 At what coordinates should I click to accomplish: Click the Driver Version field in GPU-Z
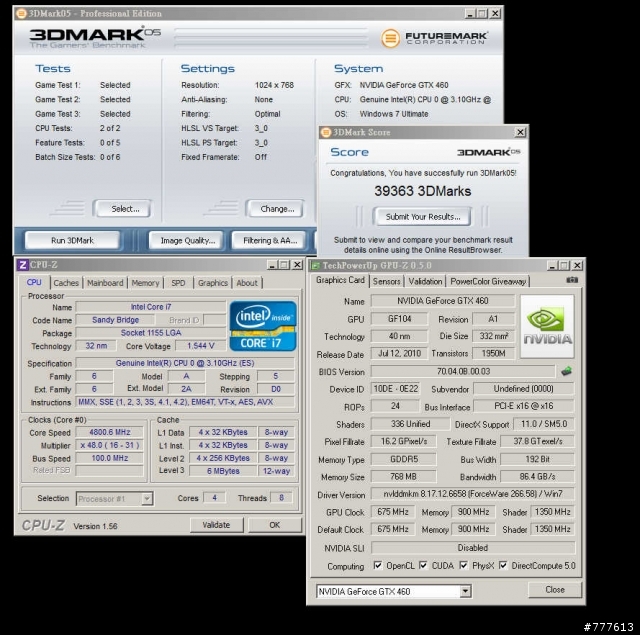tap(472, 494)
